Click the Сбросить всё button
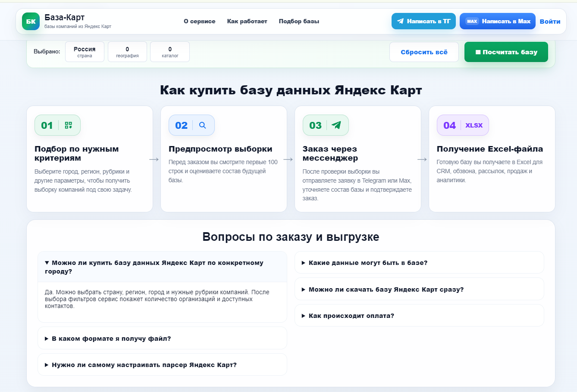The image size is (577, 392). 424,52
